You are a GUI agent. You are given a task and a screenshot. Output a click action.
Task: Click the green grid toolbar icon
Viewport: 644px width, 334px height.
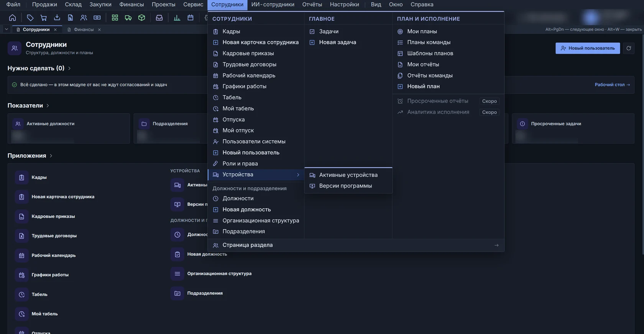[x=115, y=18]
